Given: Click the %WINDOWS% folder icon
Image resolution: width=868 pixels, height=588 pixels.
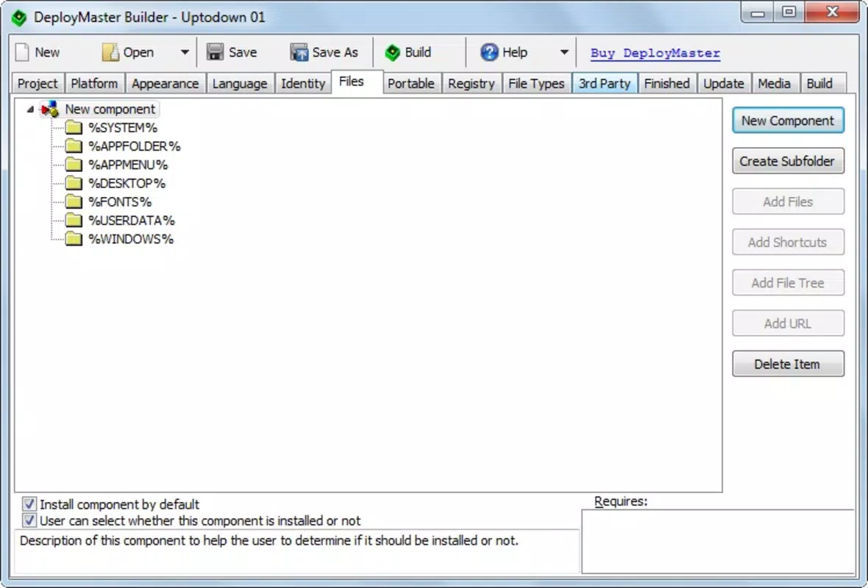Looking at the screenshot, I should pyautogui.click(x=74, y=239).
